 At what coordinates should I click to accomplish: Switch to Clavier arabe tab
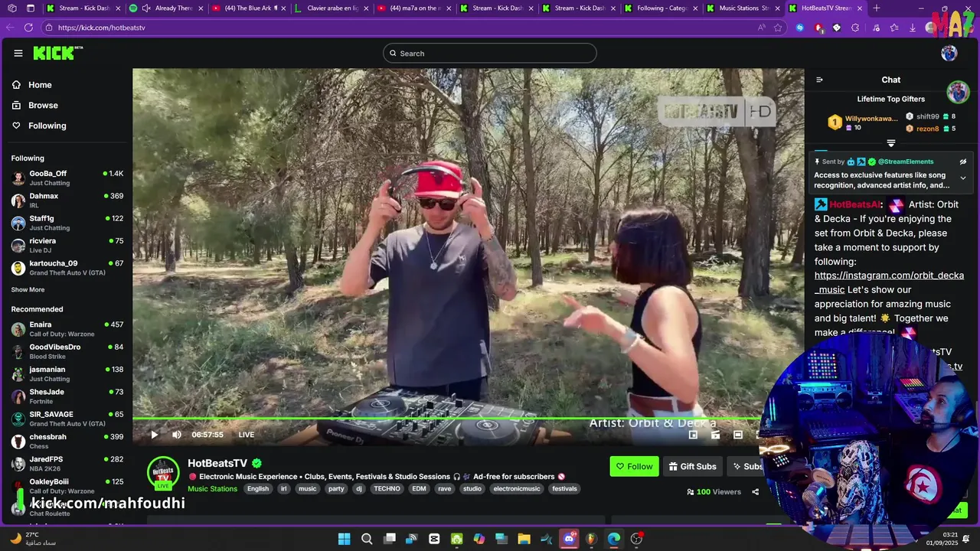(x=331, y=8)
